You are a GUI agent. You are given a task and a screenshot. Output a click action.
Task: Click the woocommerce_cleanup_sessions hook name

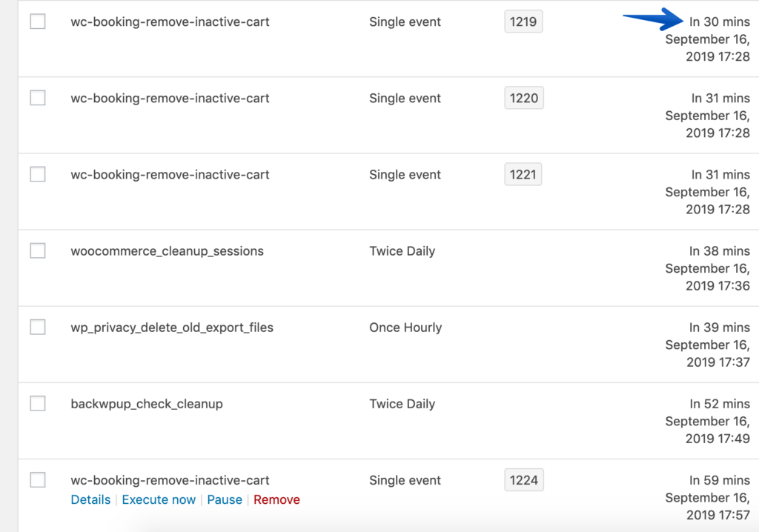tap(167, 251)
